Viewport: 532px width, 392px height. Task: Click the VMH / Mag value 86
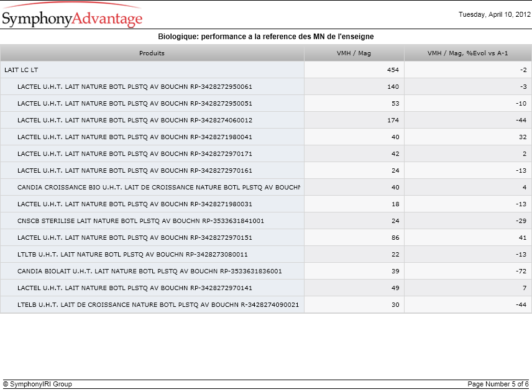[x=395, y=238]
